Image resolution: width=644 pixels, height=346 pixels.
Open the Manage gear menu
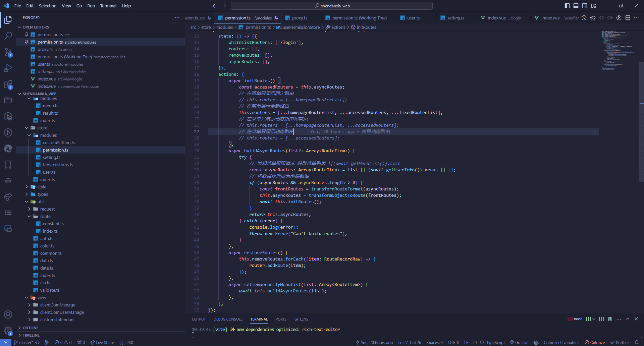pyautogui.click(x=8, y=331)
